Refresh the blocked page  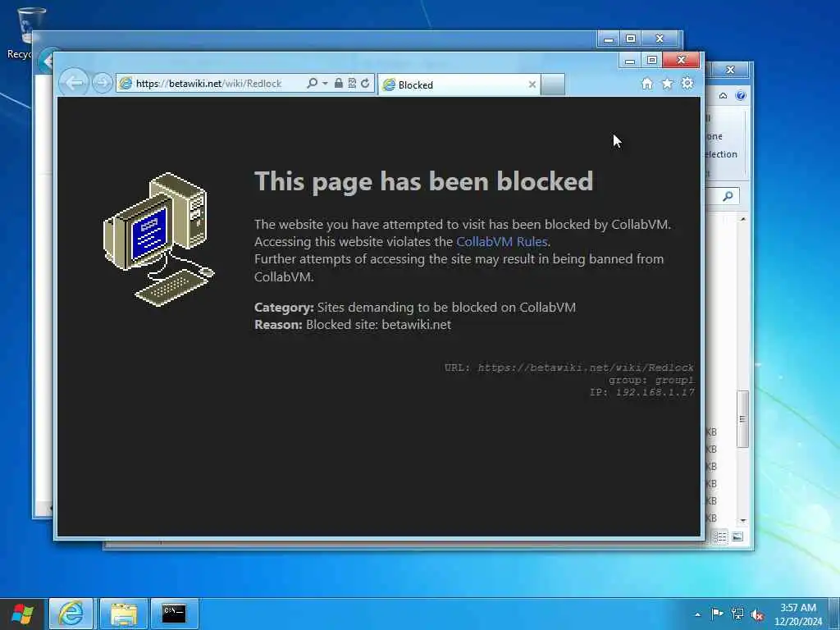pyautogui.click(x=365, y=83)
